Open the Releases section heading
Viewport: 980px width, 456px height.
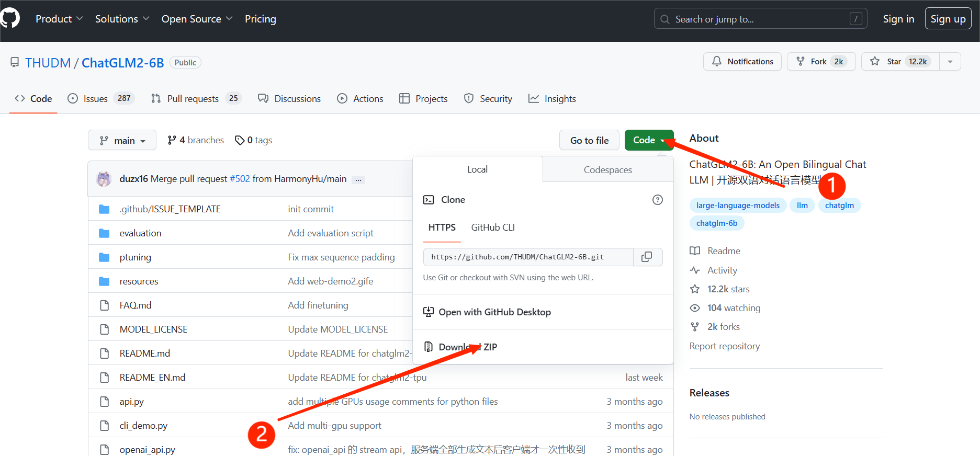pos(709,393)
